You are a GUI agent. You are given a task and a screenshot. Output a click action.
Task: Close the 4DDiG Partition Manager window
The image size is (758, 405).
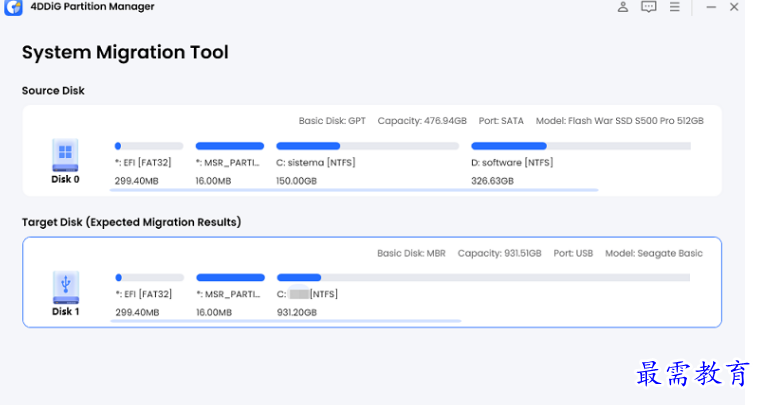[735, 7]
